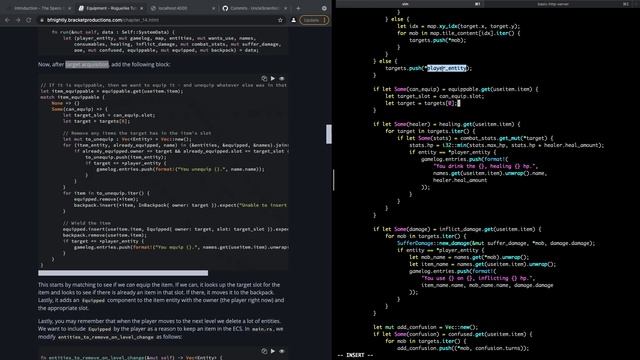
Task: Open the browser profile icon
Action: tap(293, 20)
